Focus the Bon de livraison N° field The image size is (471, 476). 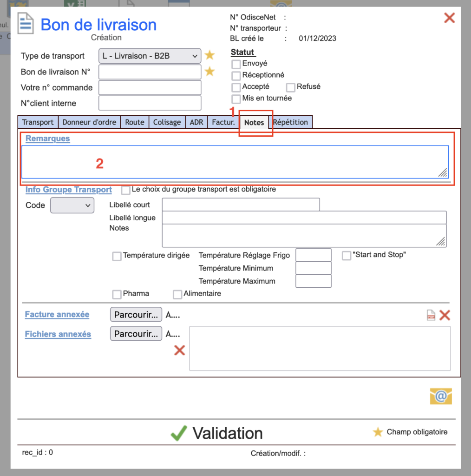150,72
